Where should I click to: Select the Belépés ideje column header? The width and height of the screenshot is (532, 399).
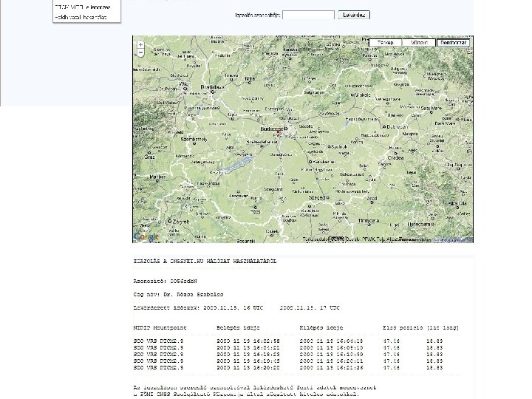pos(238,328)
